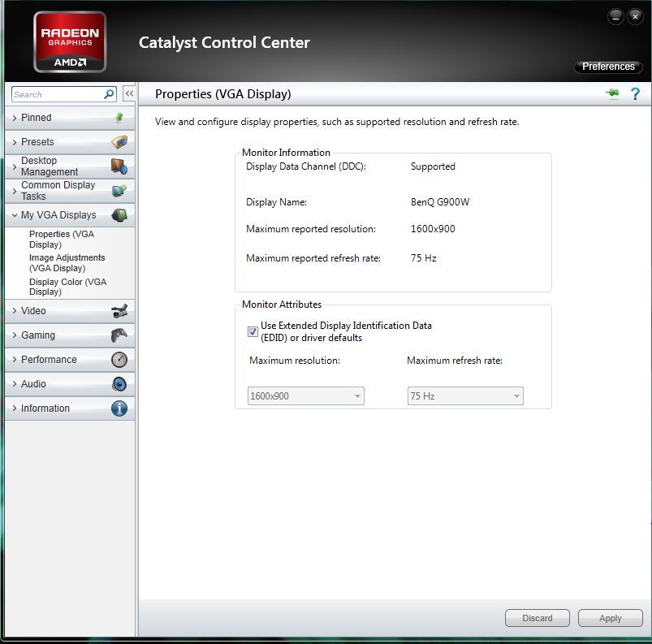Collapse the My VGA Displays section
The image size is (652, 644).
58,215
